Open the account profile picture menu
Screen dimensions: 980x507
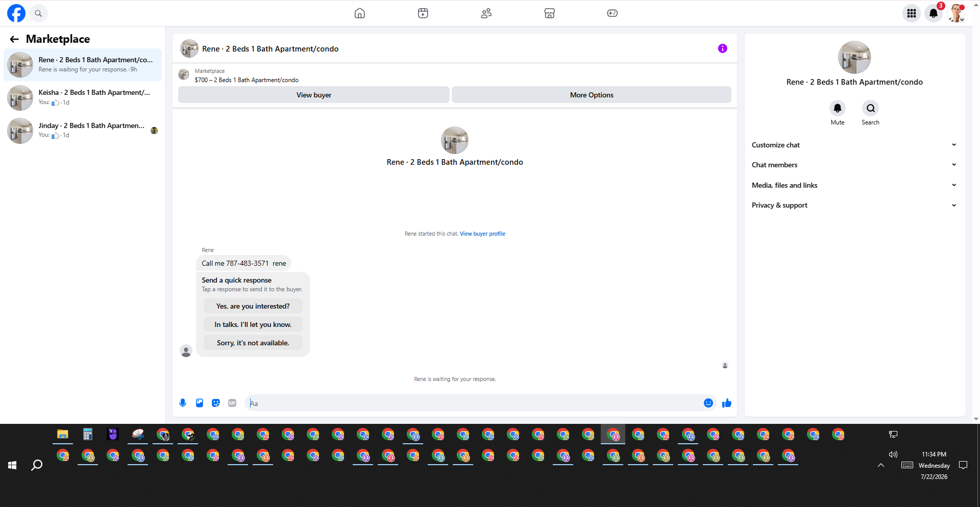pos(957,13)
